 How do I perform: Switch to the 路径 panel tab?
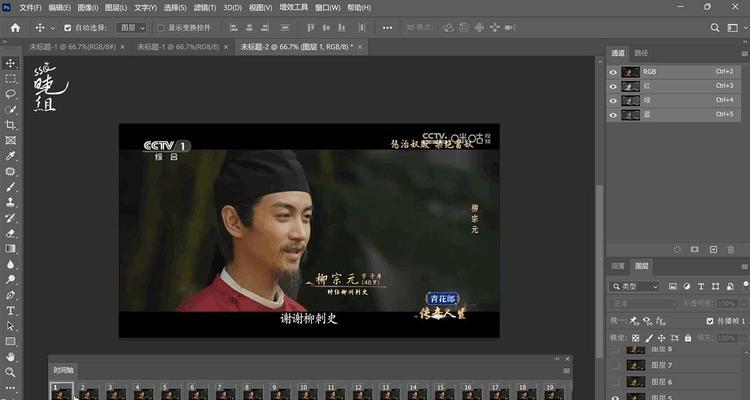point(641,53)
